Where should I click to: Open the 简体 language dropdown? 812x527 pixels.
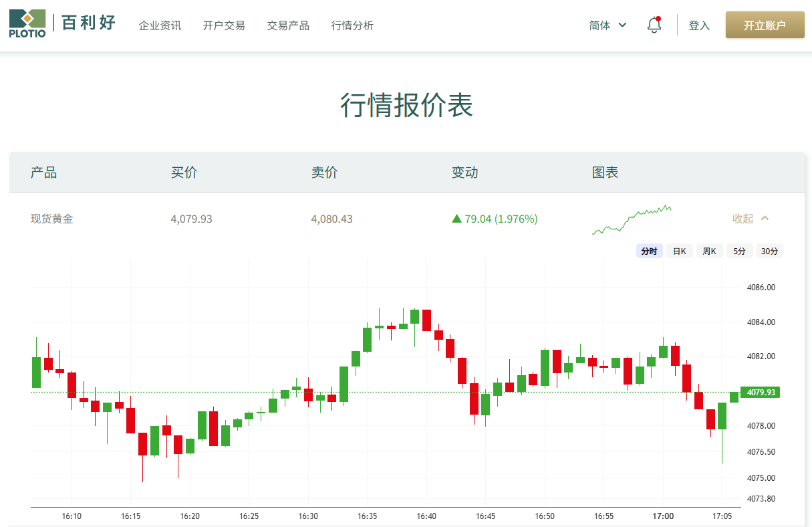[598, 24]
